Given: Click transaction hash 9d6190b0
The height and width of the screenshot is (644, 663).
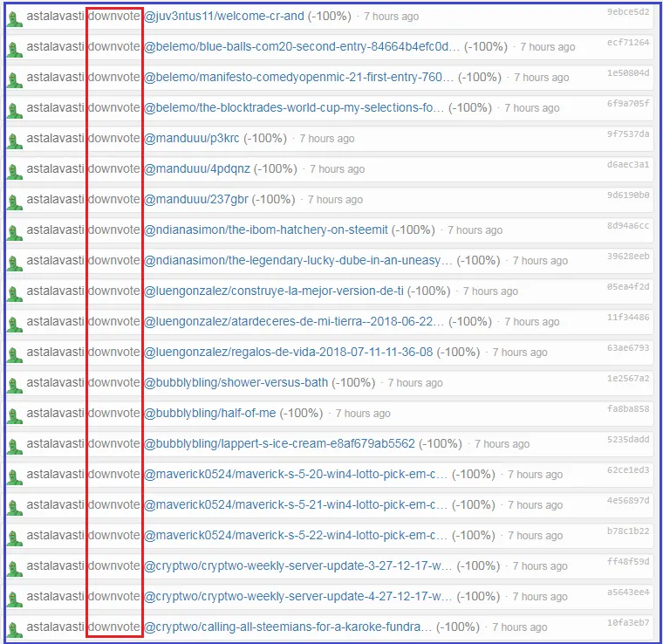Looking at the screenshot, I should pos(628,195).
